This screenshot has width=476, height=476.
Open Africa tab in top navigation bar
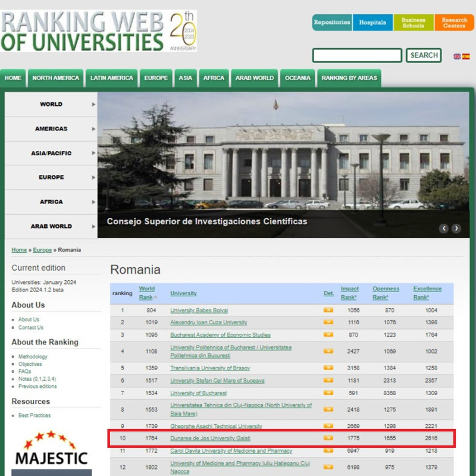click(214, 78)
